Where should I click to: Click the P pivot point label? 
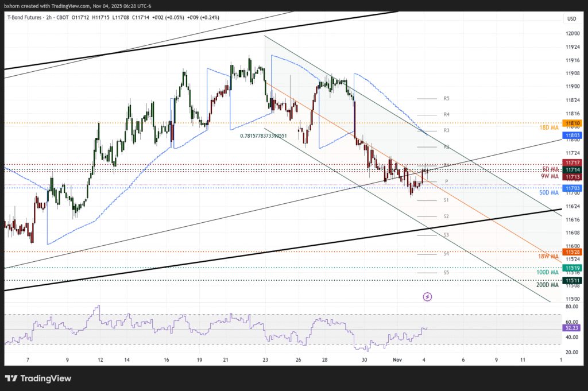tap(446, 181)
